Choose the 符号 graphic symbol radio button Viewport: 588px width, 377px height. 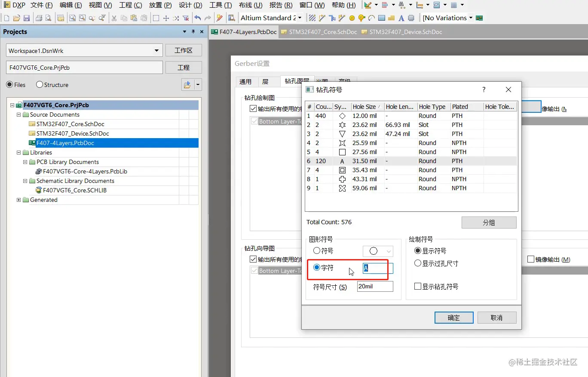point(317,250)
